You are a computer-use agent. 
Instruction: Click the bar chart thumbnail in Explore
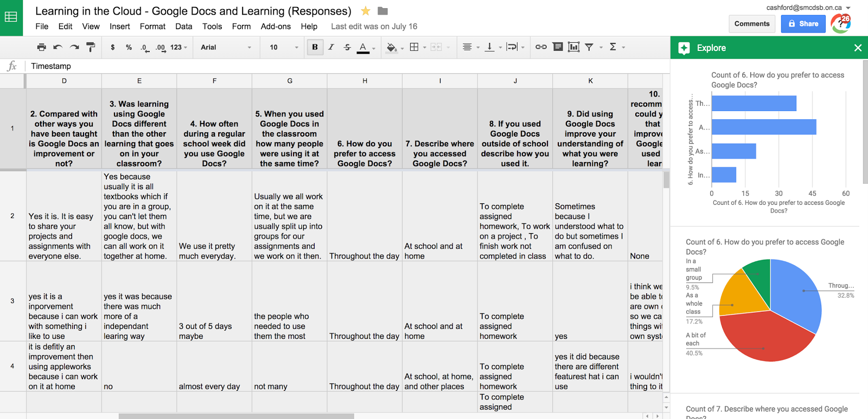pos(767,142)
